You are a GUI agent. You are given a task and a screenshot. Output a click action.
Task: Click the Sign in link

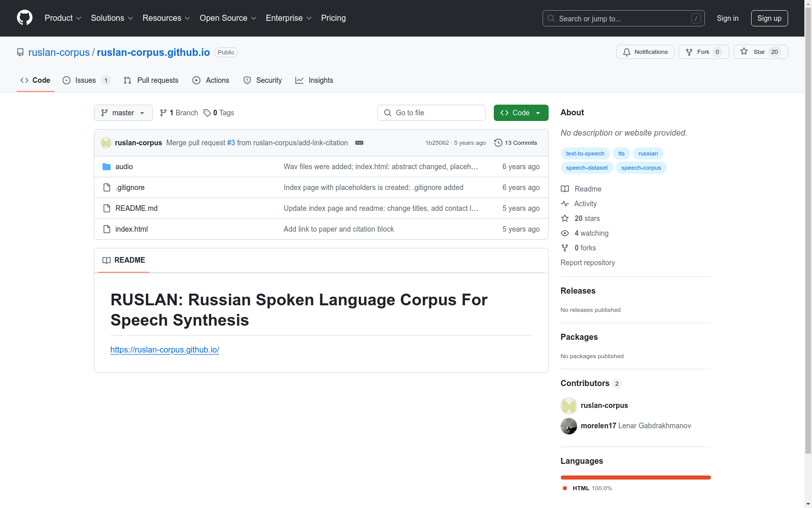tap(728, 18)
